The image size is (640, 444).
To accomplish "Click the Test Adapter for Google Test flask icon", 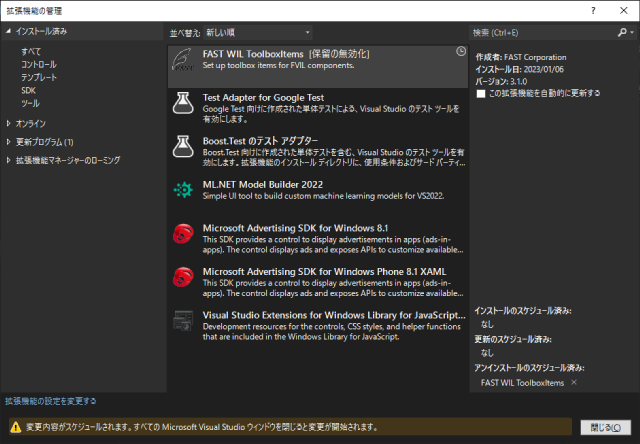I will coord(183,103).
